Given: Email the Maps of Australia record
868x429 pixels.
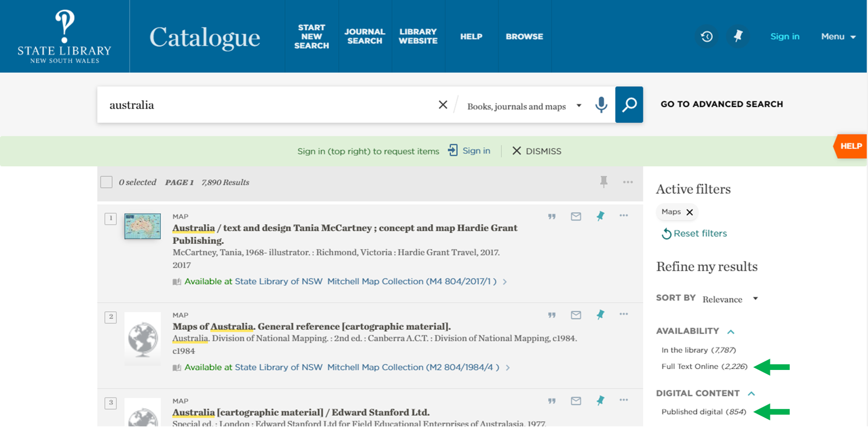Looking at the screenshot, I should (576, 315).
